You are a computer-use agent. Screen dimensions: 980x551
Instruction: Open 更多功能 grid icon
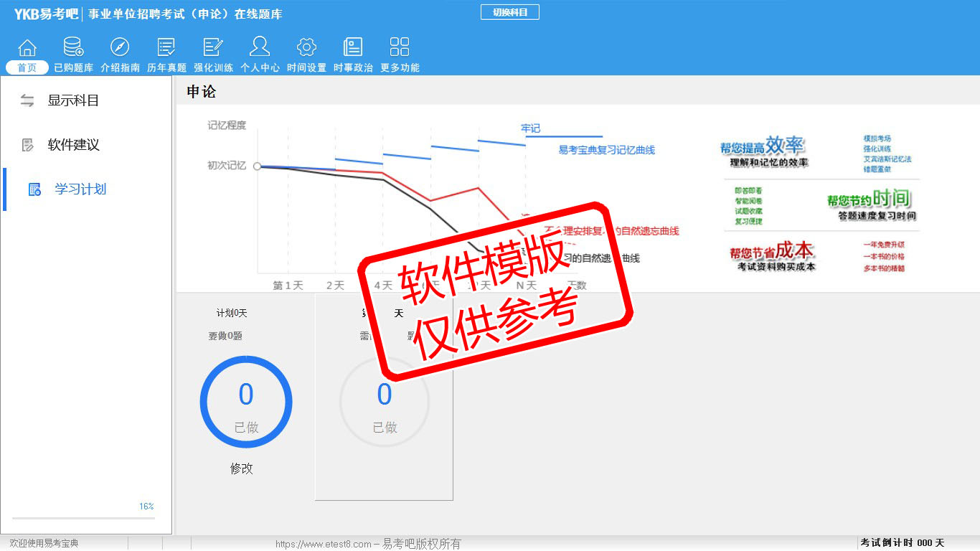[x=400, y=48]
